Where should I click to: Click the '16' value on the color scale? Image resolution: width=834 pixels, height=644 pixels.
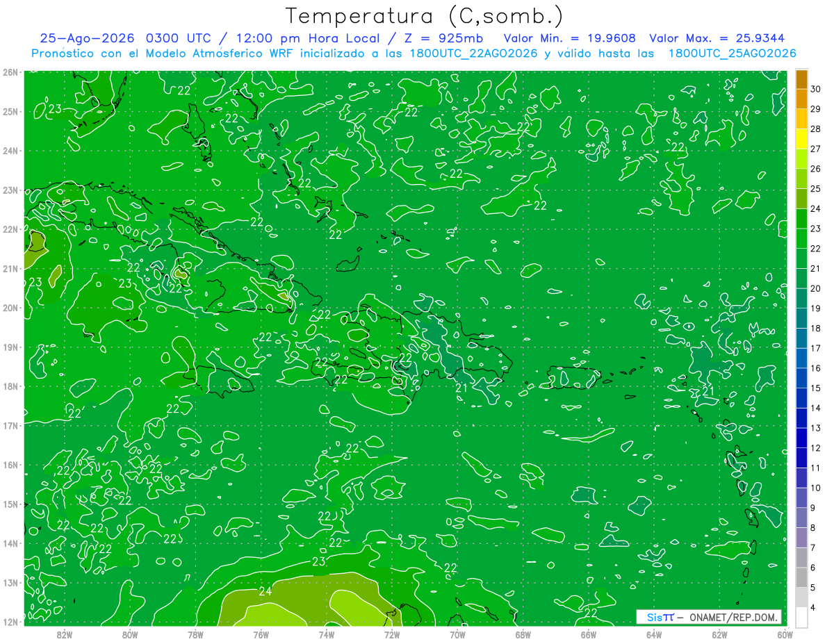tap(816, 368)
